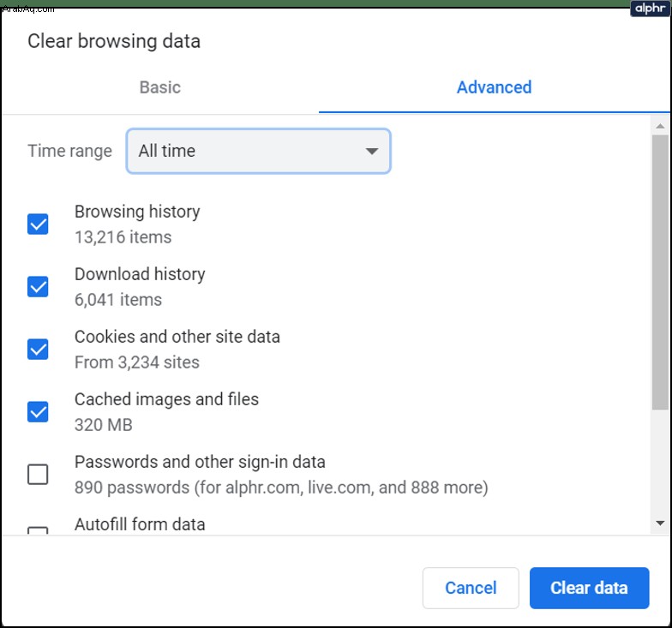Viewport: 672px width, 628px height.
Task: Uncheck Cached images and files checkbox
Action: click(38, 411)
